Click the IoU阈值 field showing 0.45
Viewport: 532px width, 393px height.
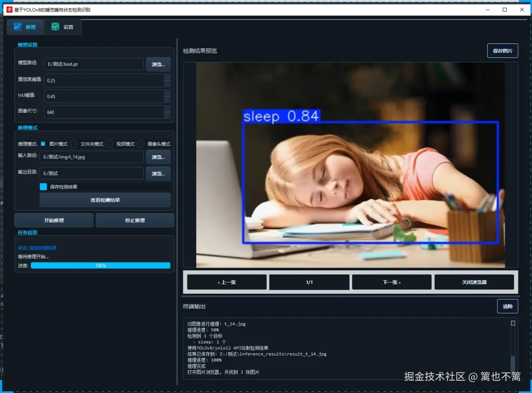pos(104,96)
